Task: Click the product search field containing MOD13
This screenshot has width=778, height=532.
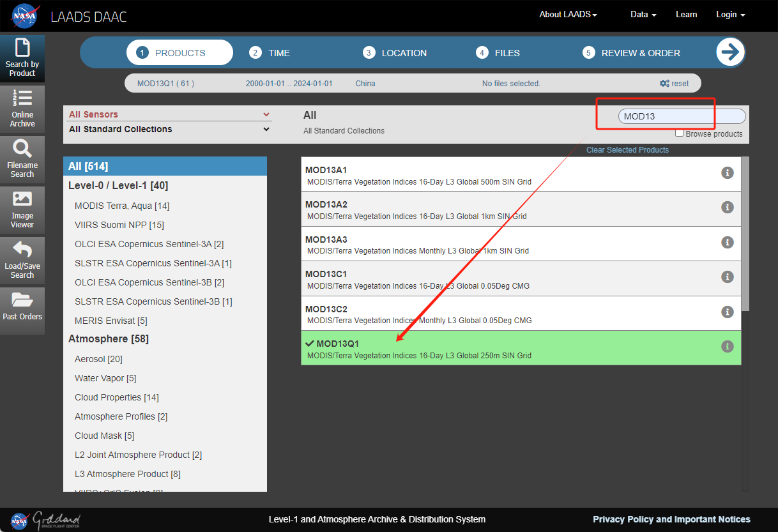Action: point(682,116)
